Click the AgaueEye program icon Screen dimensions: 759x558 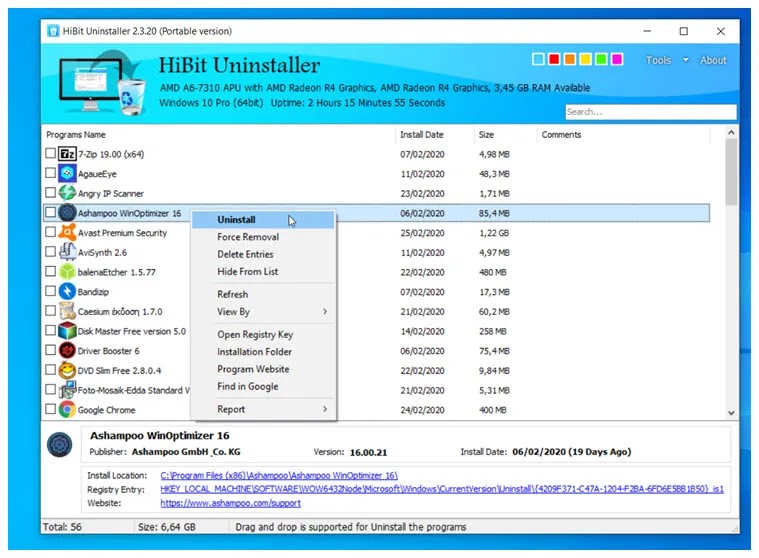coord(67,173)
